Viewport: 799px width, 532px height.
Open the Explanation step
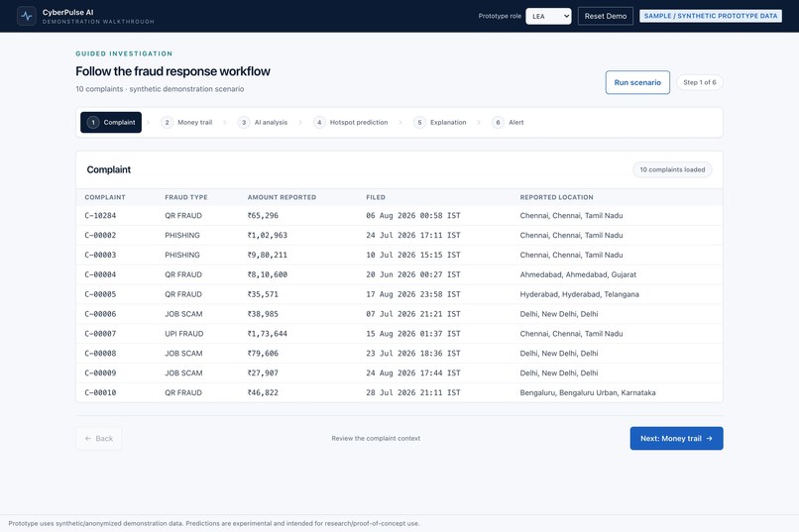pyautogui.click(x=440, y=122)
